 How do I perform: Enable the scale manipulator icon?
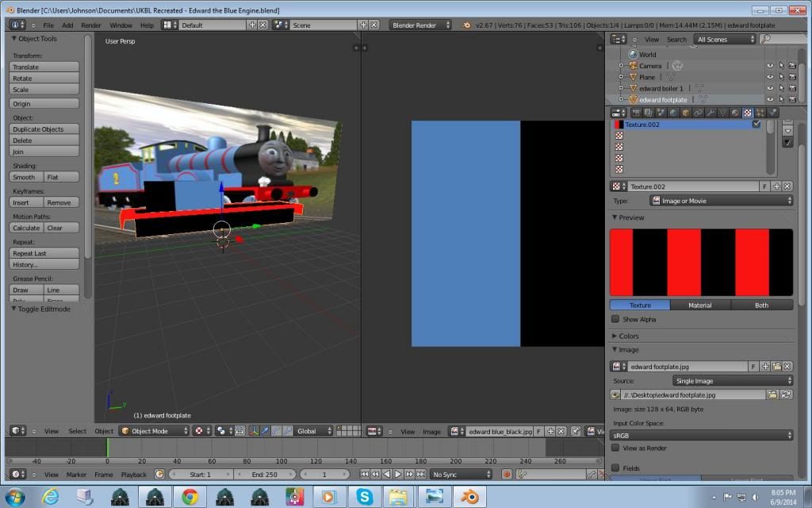(x=288, y=431)
